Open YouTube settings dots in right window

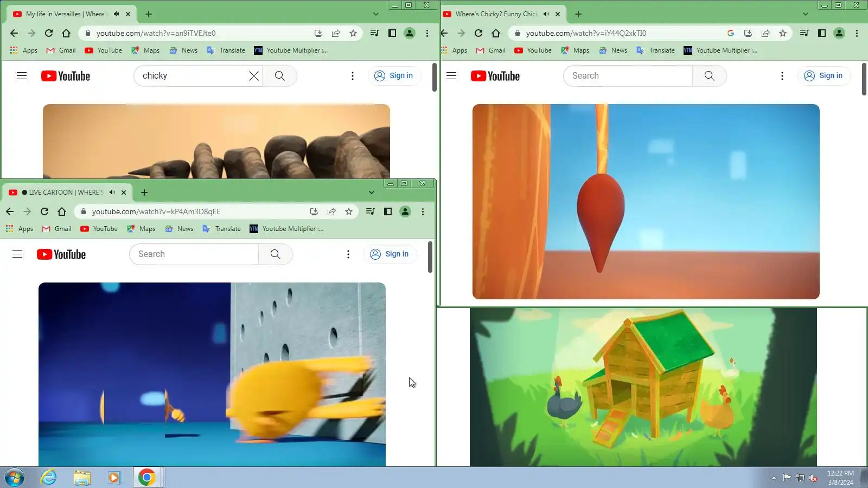(x=782, y=76)
